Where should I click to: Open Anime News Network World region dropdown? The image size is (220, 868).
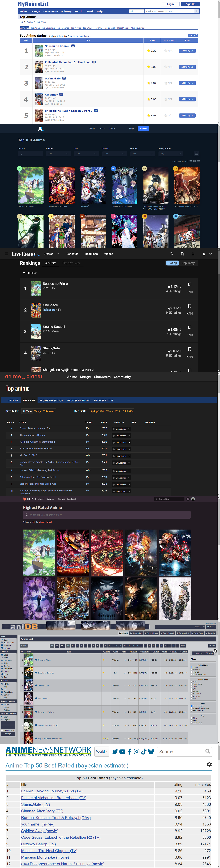[102, 751]
